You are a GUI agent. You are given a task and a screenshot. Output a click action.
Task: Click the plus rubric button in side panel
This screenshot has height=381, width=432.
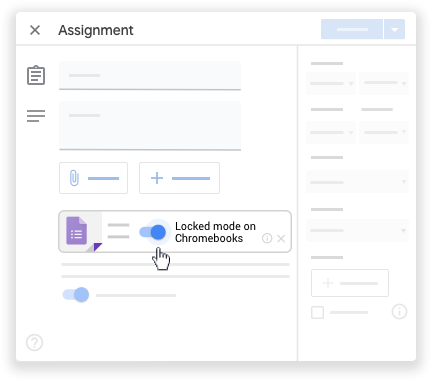[350, 283]
